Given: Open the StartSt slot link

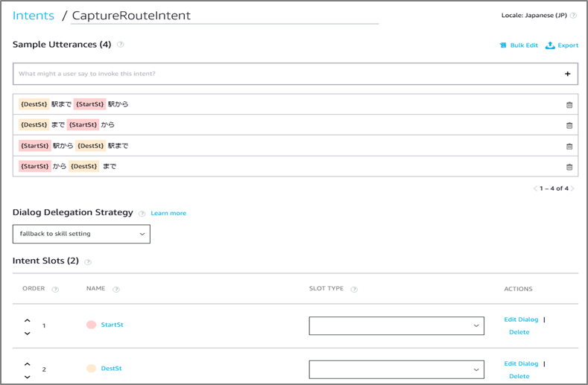Looking at the screenshot, I should coord(112,325).
